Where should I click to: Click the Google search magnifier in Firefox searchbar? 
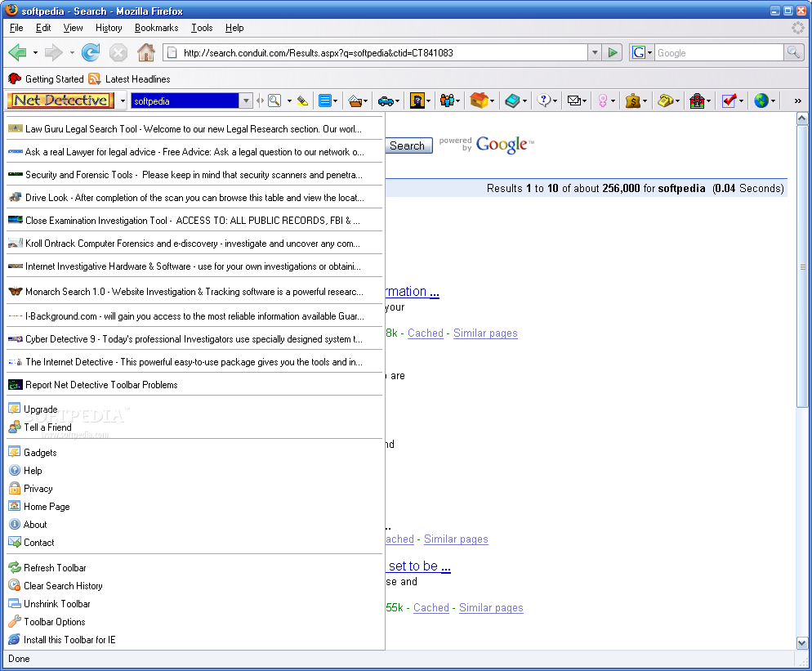point(793,52)
